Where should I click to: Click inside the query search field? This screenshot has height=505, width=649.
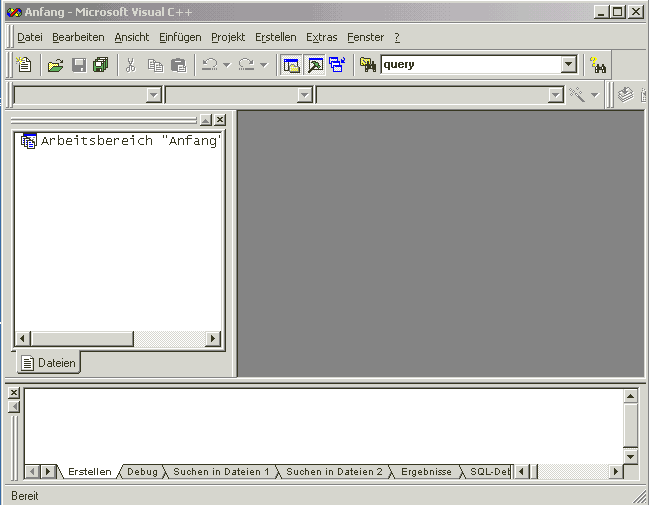468,65
